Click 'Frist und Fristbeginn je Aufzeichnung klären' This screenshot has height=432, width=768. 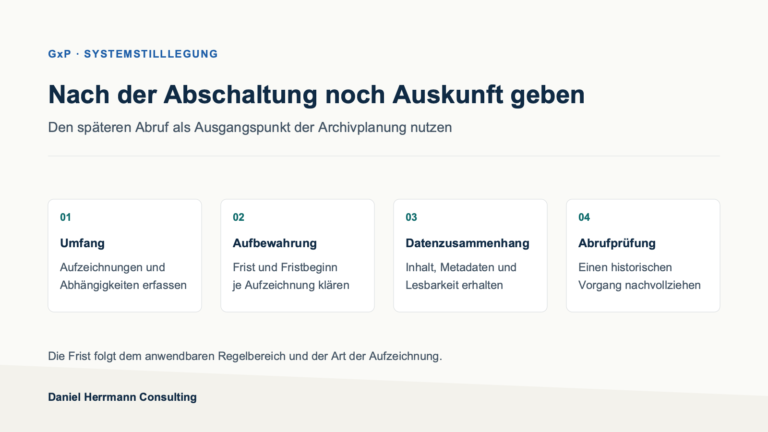[x=291, y=276]
